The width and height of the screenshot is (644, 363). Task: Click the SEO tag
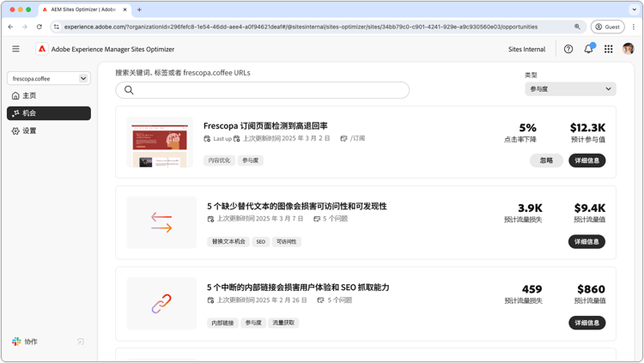tap(261, 242)
